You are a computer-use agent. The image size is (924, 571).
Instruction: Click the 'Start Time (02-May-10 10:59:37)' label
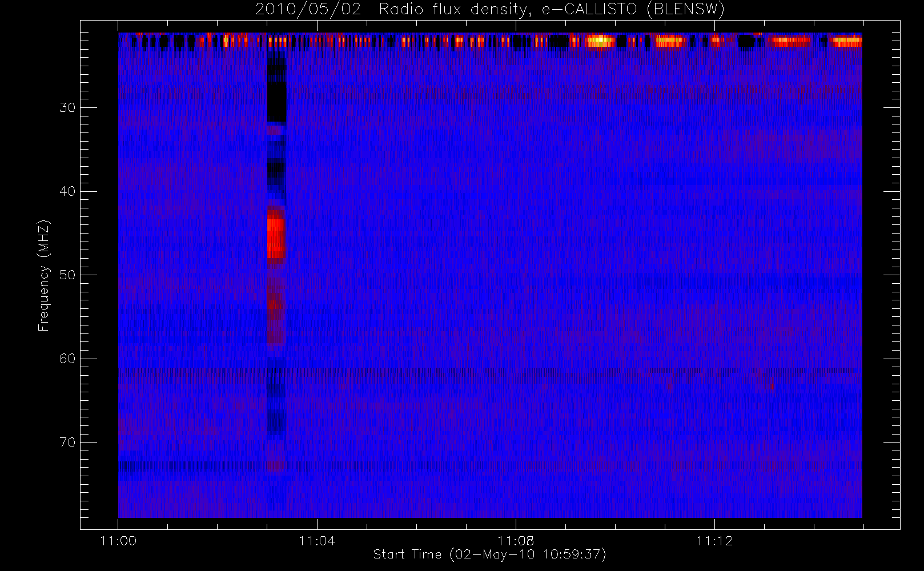[x=489, y=554]
